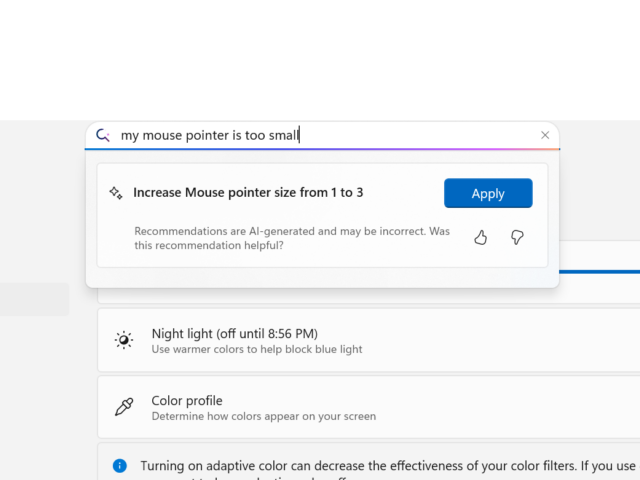
Task: Apply the mouse pointer size recommendation
Action: pos(488,193)
